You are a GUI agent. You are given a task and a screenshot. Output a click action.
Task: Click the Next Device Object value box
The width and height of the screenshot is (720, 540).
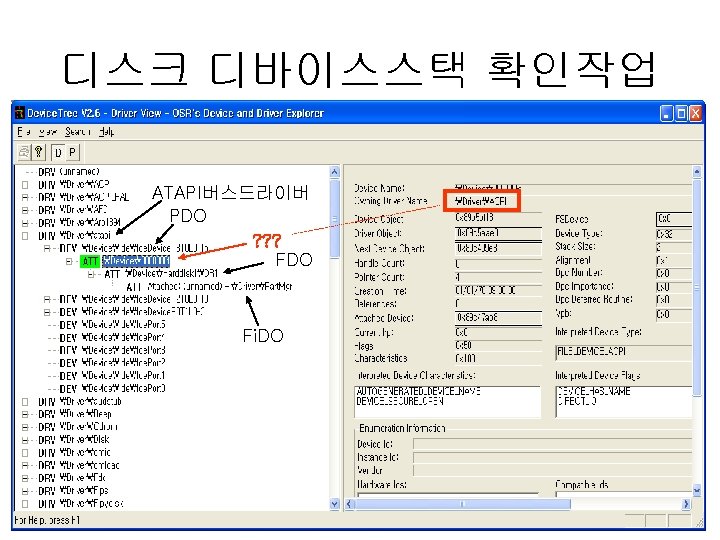pos(498,248)
